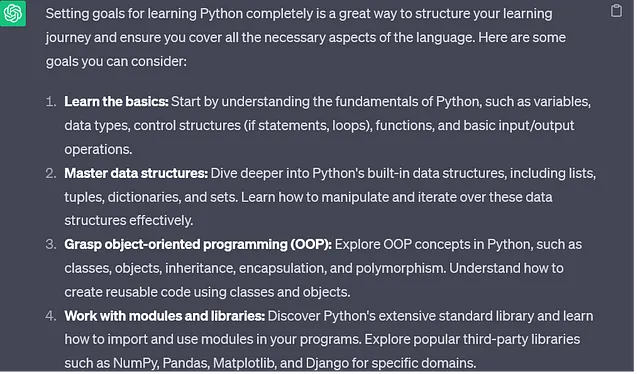Click the text "goals you can consider:"

[x=116, y=61]
